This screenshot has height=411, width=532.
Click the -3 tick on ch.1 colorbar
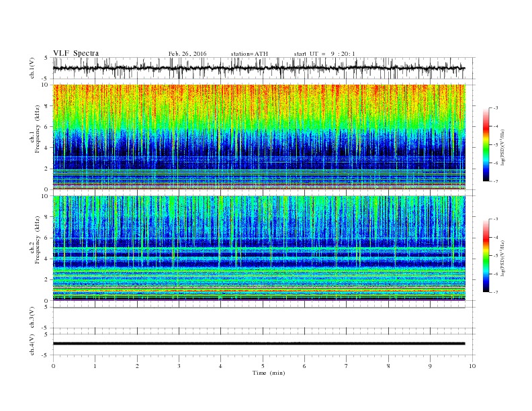[x=496, y=108]
